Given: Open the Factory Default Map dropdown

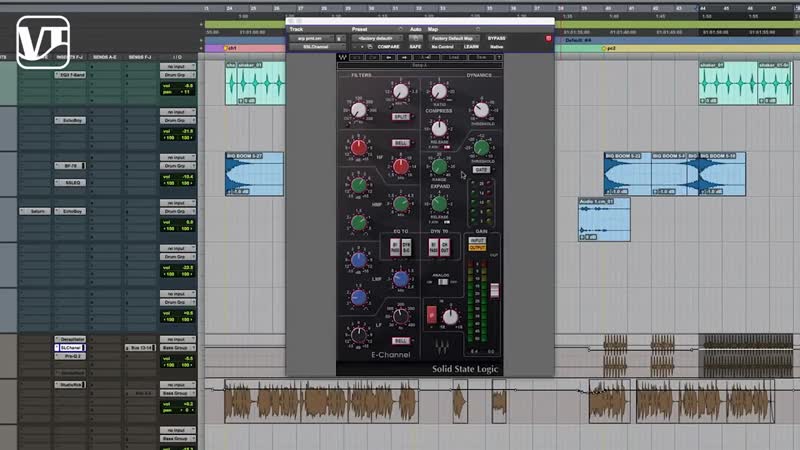Looking at the screenshot, I should [x=453, y=38].
